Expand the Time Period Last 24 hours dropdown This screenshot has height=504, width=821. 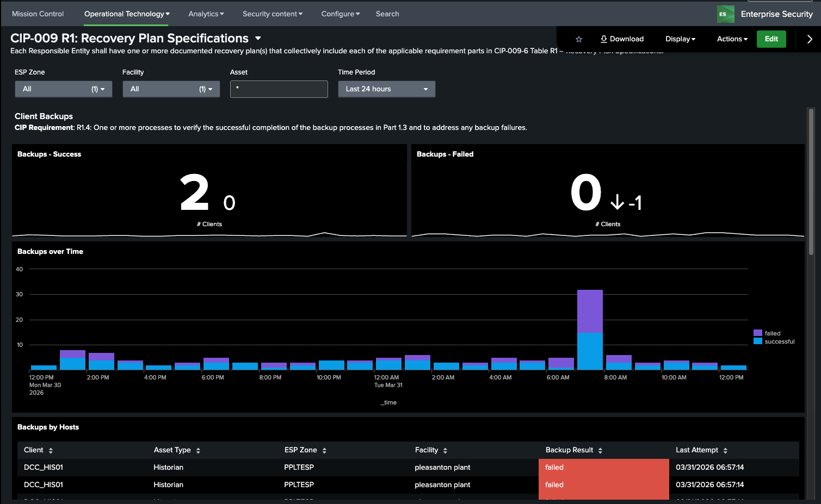(x=386, y=89)
